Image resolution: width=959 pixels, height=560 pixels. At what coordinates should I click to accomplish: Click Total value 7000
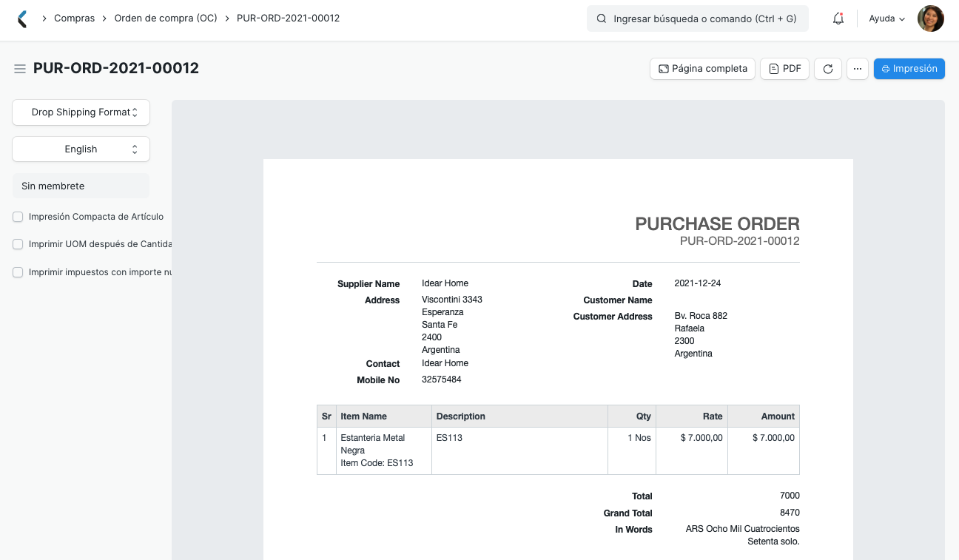click(790, 496)
